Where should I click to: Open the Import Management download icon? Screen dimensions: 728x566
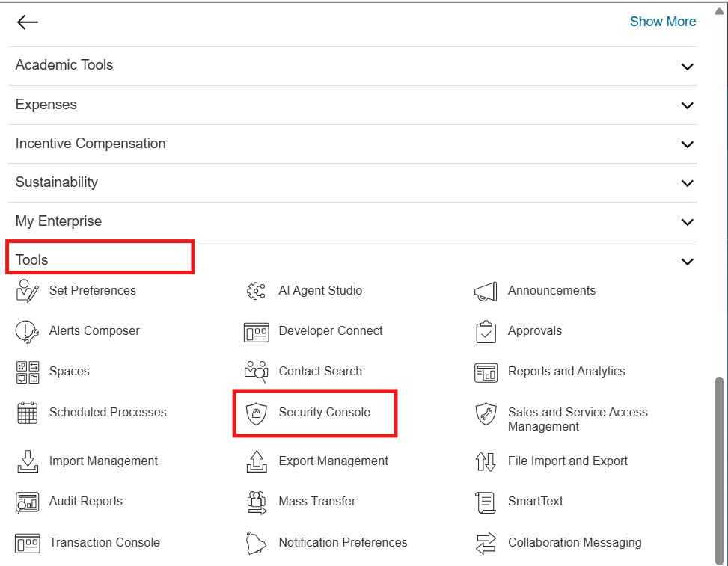(x=27, y=461)
